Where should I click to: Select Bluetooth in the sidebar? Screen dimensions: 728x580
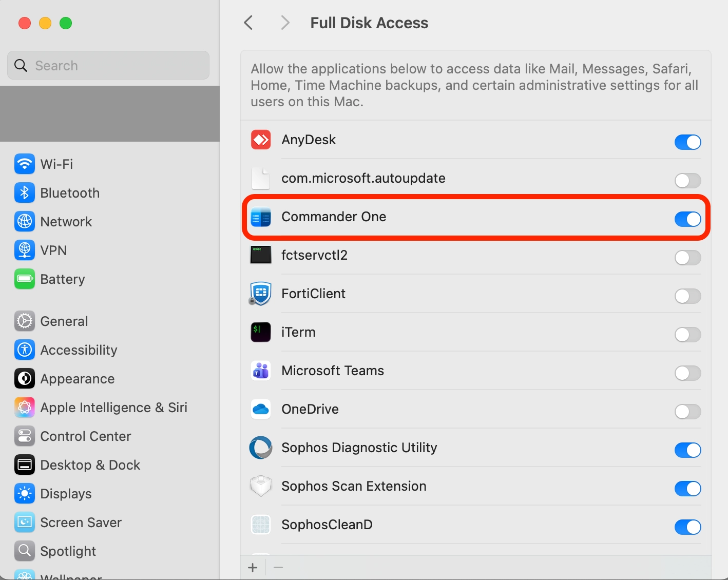pos(70,193)
